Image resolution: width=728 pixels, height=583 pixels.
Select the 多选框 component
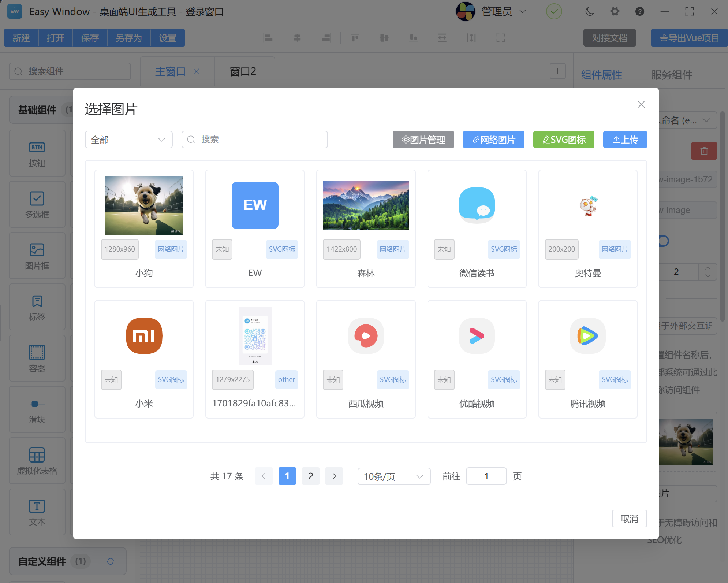(x=37, y=204)
